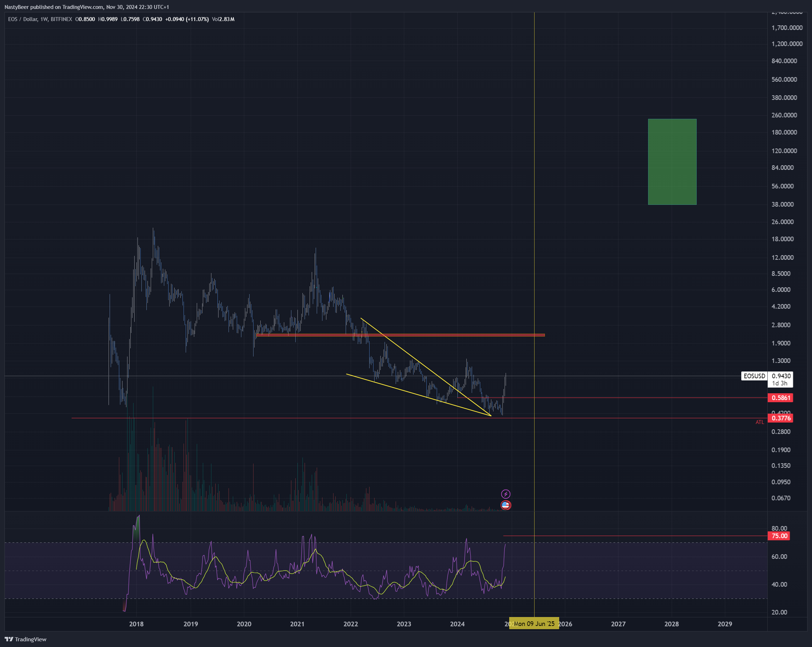Click the 8.5000 price axis label
This screenshot has width=812, height=647.
pos(781,274)
